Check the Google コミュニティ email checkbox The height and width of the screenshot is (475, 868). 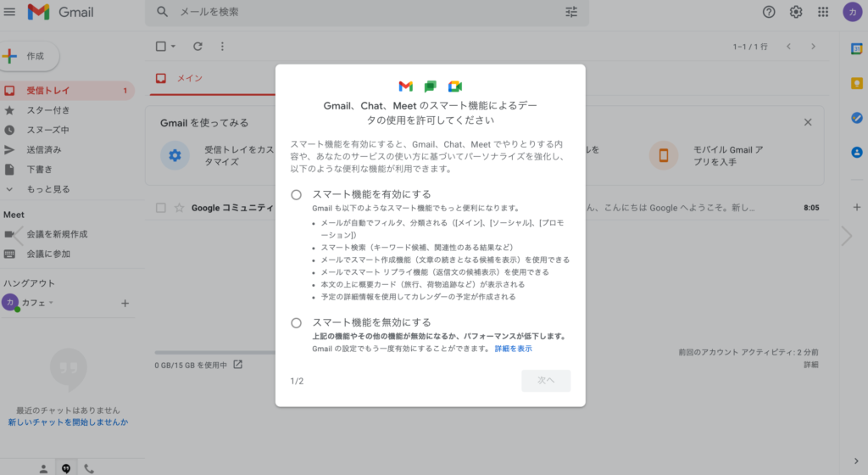pyautogui.click(x=161, y=208)
